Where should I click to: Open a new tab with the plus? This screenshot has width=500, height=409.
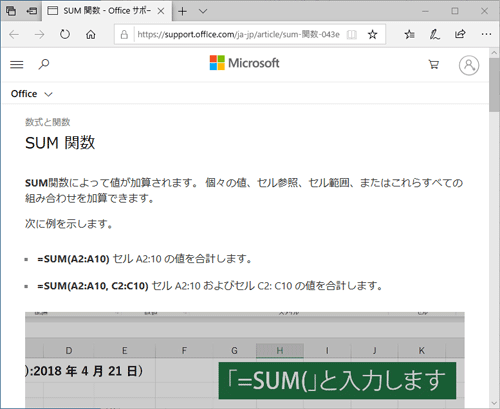(182, 11)
